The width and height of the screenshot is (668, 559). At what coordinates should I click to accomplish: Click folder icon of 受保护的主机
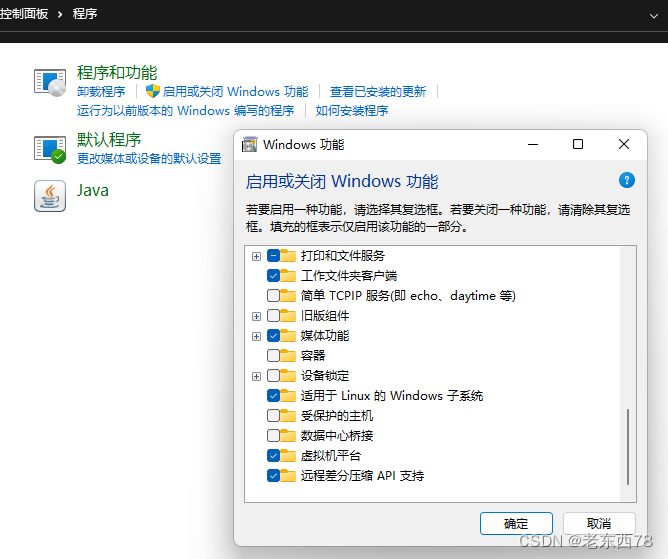click(x=288, y=416)
